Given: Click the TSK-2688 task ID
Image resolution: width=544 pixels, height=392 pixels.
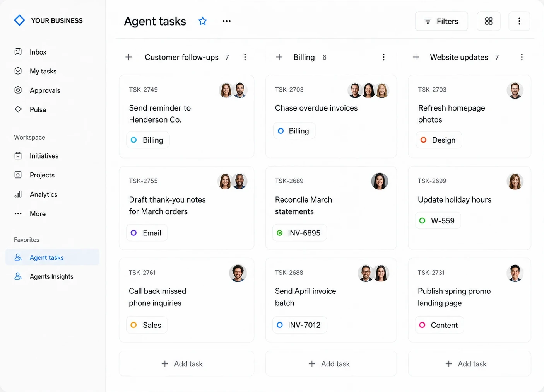Looking at the screenshot, I should (x=289, y=273).
